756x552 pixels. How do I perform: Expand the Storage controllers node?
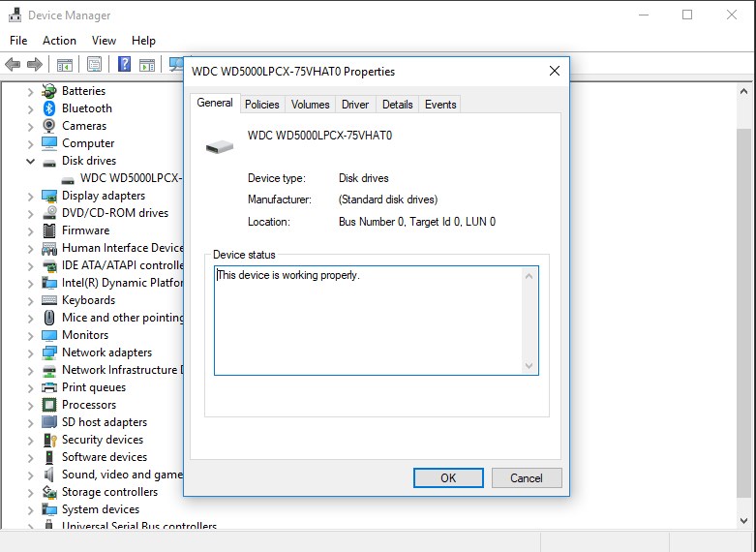30,493
